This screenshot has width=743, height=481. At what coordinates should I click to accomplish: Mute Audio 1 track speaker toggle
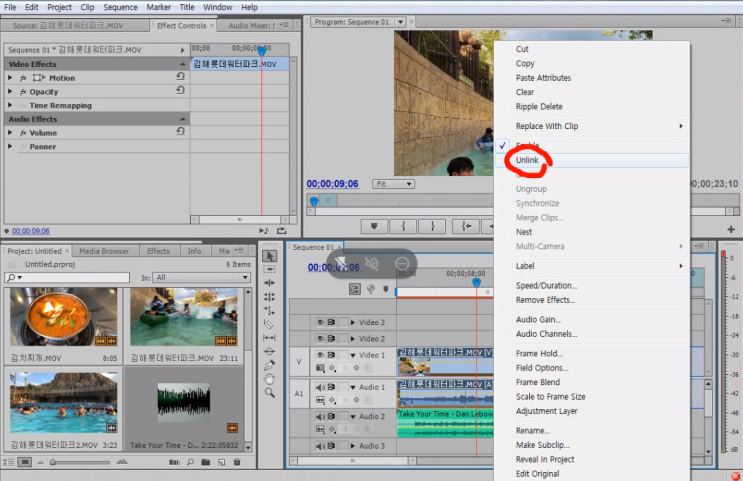pos(321,387)
